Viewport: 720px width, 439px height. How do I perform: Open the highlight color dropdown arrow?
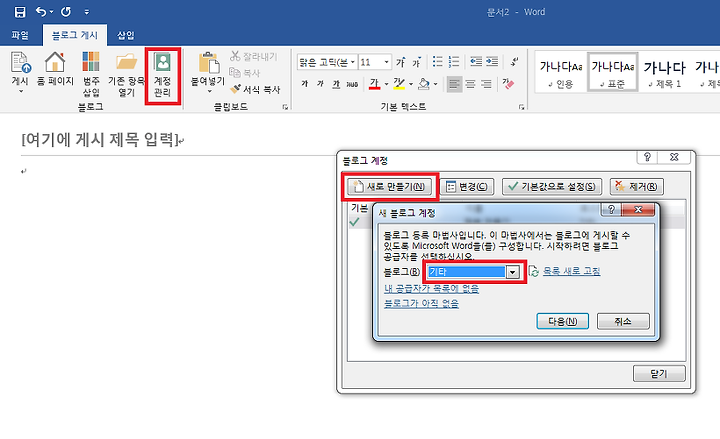tap(411, 84)
